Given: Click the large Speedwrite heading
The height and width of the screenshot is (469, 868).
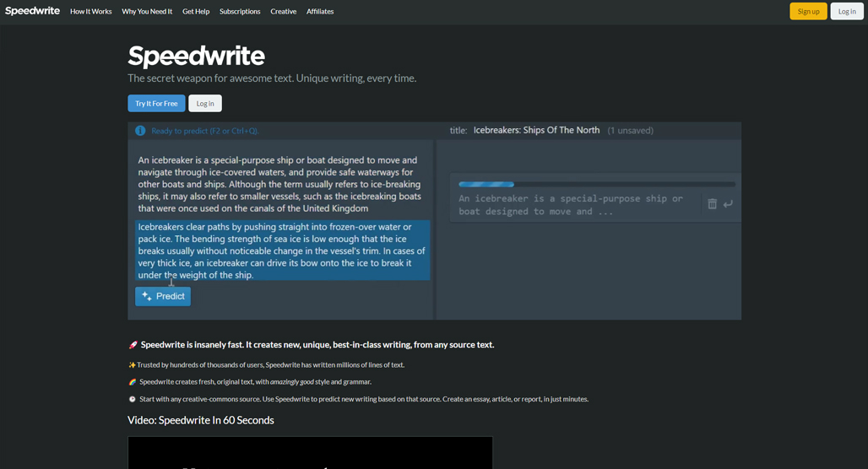Looking at the screenshot, I should coord(196,56).
